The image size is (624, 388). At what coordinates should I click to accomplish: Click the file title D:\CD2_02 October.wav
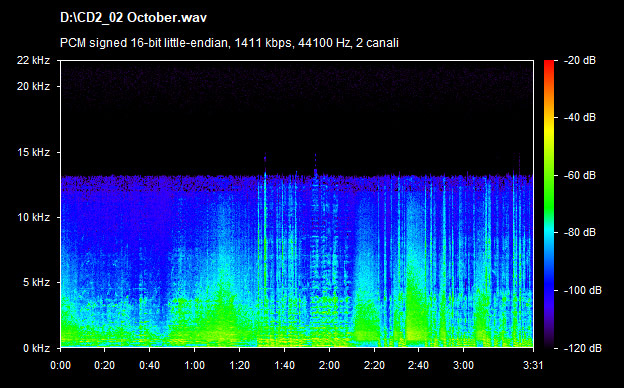(x=133, y=18)
